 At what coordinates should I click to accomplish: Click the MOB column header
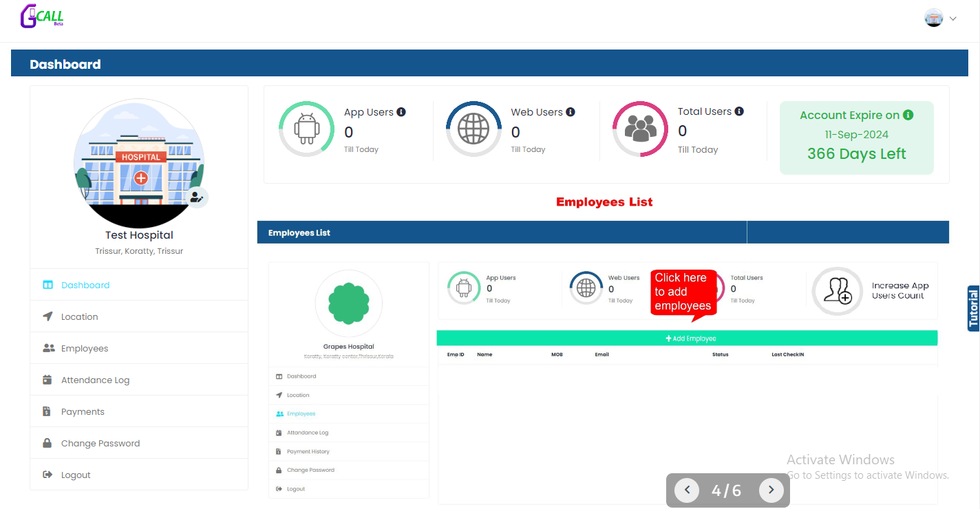tap(557, 355)
